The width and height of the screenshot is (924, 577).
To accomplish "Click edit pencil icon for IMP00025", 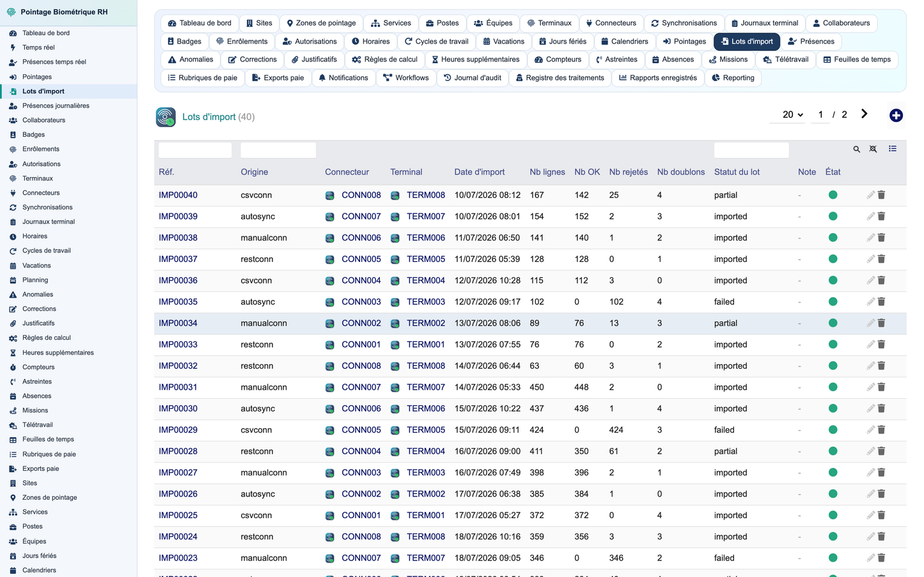I will 870,515.
